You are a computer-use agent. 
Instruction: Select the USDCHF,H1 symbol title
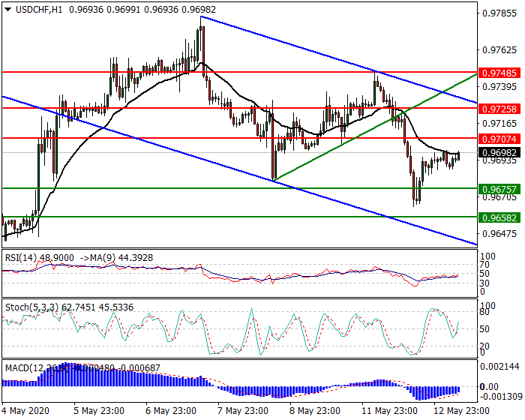click(39, 10)
